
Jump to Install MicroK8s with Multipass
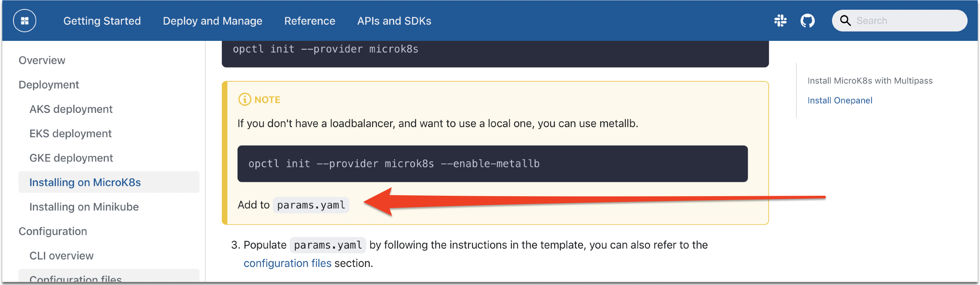(869, 81)
